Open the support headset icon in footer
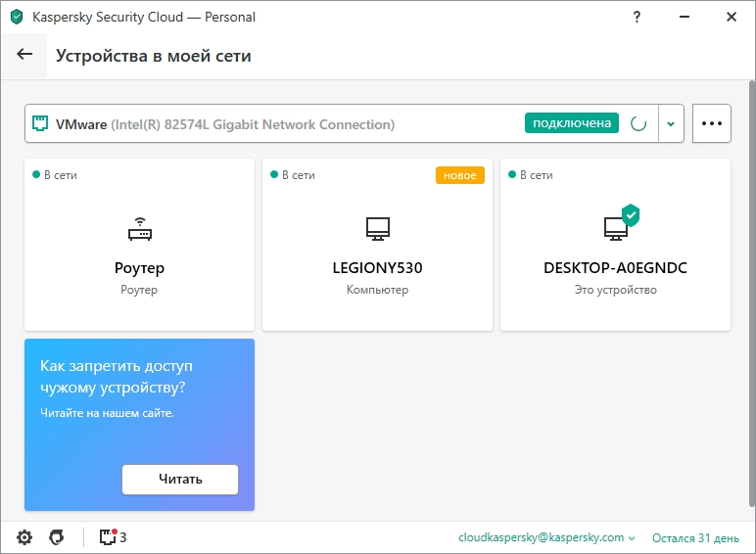The width and height of the screenshot is (756, 554). (57, 537)
